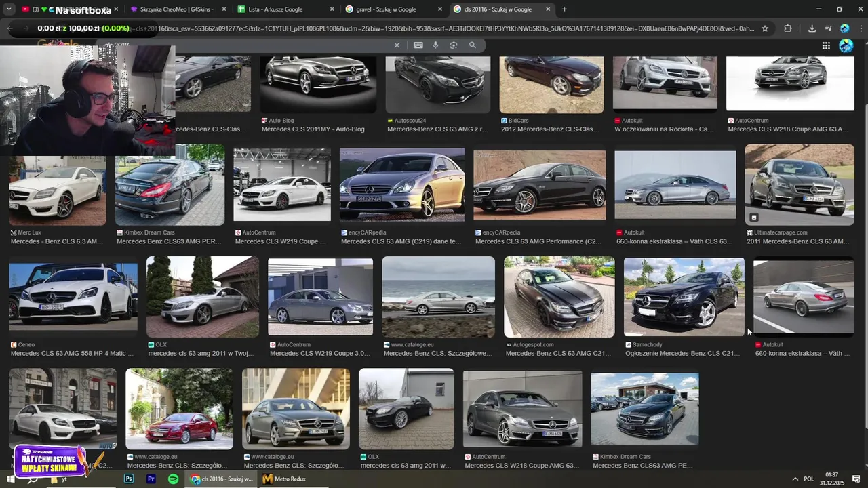Open the tab search dropdown arrow
This screenshot has width=868, height=488.
pos(9,9)
